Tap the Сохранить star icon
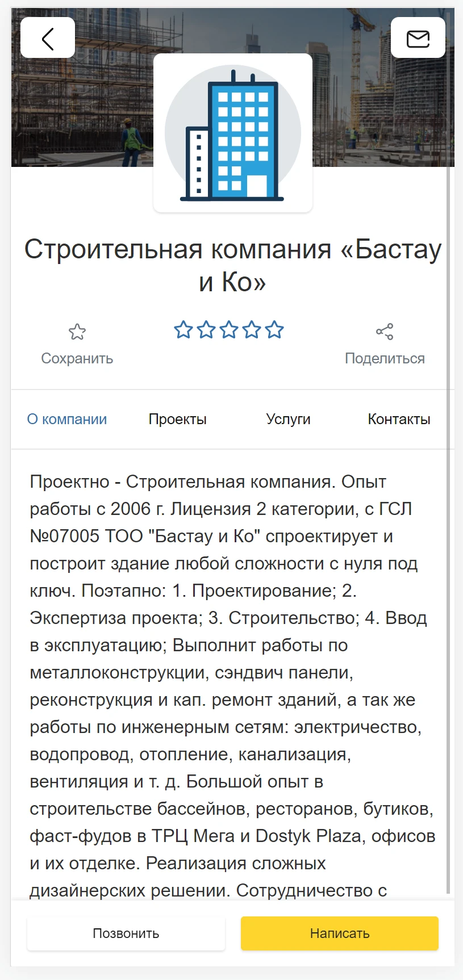Viewport: 463px width, 980px height. [77, 332]
